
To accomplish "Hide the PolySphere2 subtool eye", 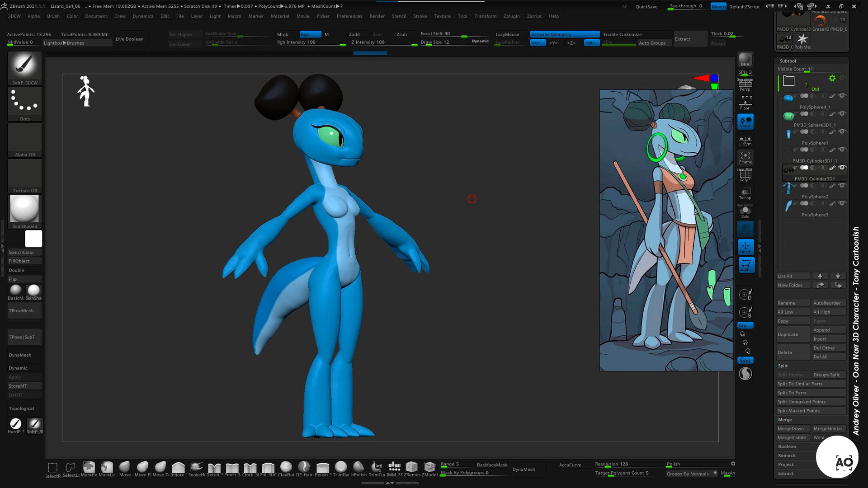I will coord(842,186).
